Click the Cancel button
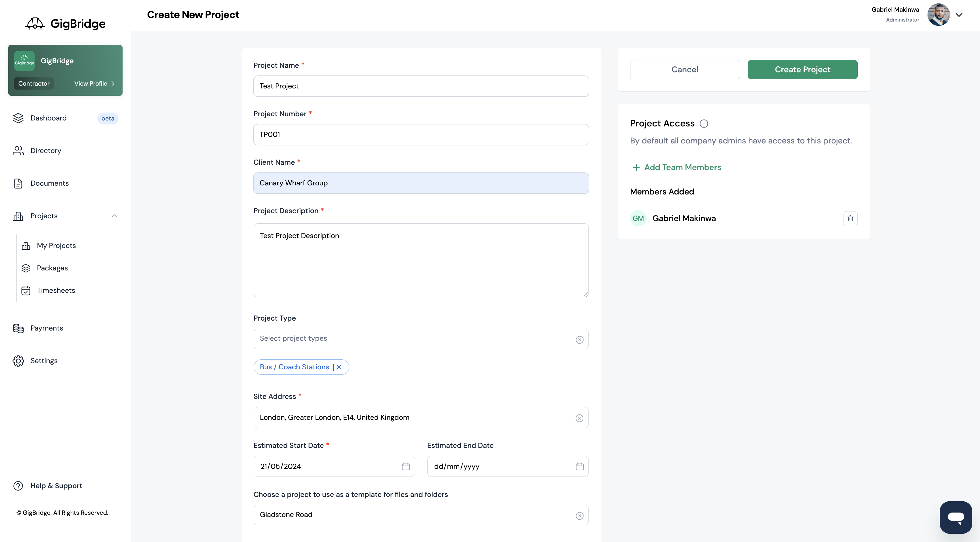This screenshot has height=542, width=980. [685, 69]
